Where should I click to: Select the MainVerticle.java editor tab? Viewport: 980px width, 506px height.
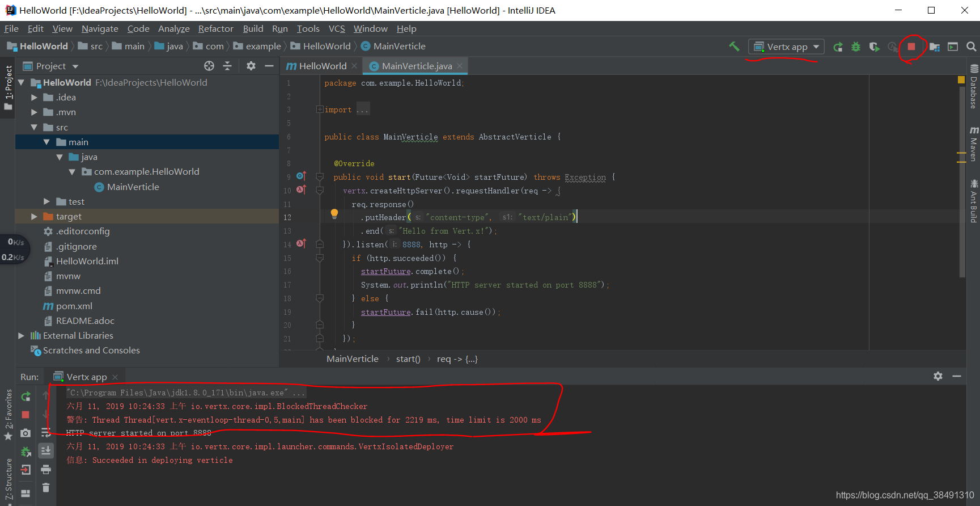(414, 66)
